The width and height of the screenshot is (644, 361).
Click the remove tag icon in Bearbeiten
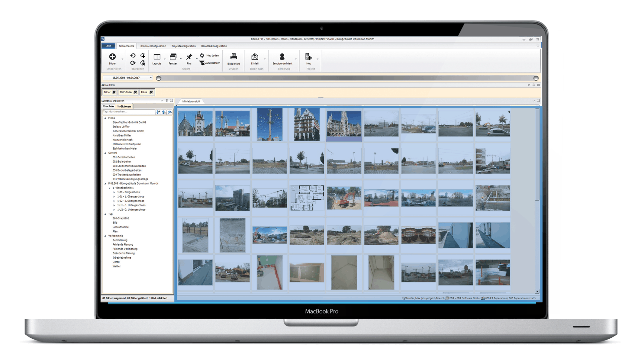[143, 63]
